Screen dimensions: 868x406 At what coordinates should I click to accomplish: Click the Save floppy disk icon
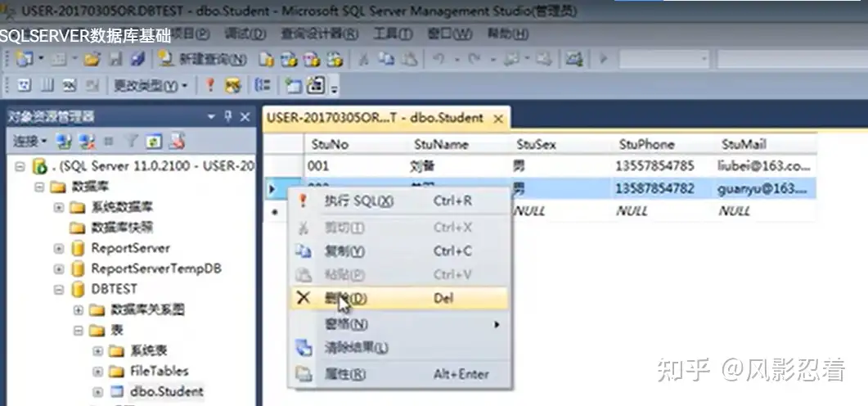(x=115, y=59)
